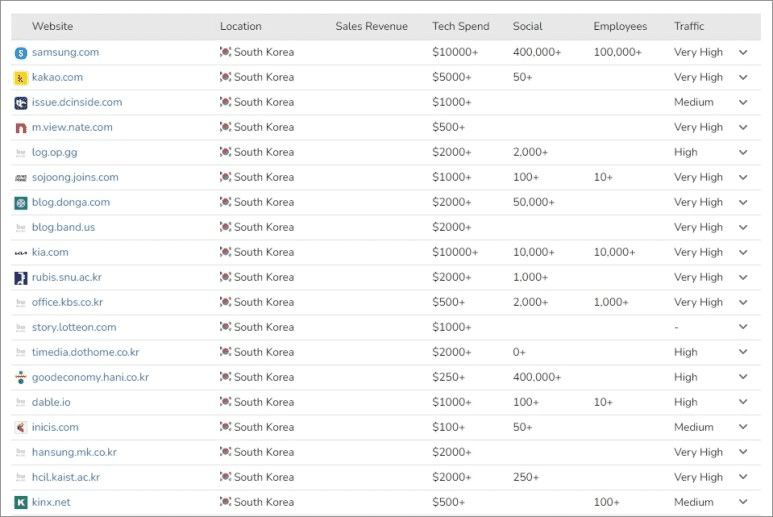Expand the blog.donga.com row chevron

click(x=743, y=203)
